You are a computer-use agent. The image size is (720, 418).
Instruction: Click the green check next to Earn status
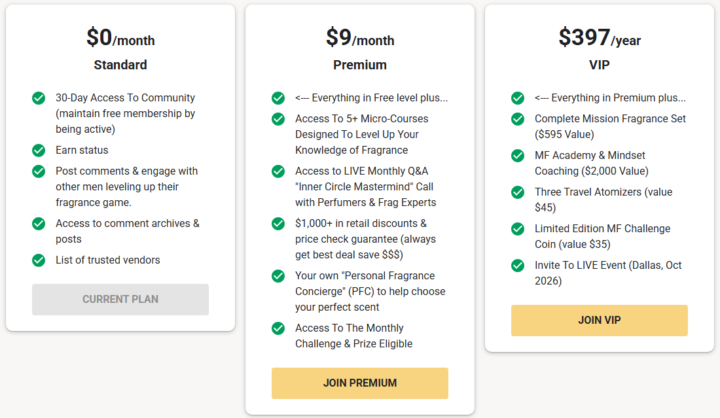point(39,150)
